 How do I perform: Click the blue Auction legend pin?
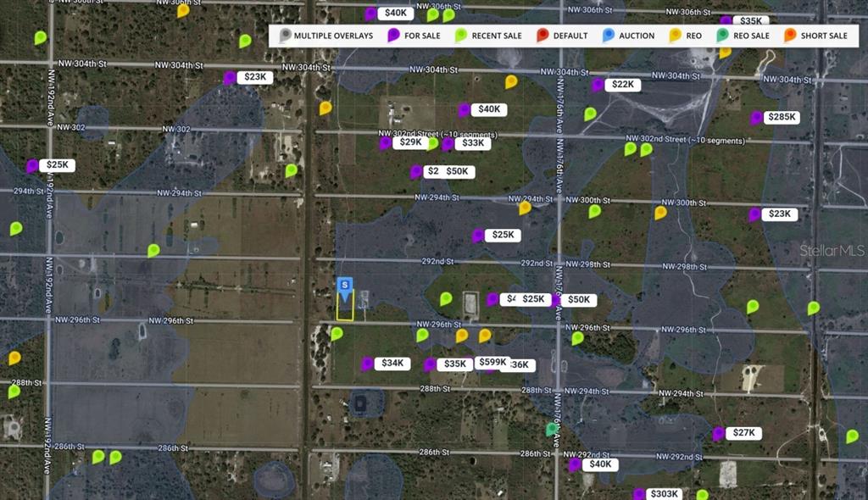tap(609, 36)
